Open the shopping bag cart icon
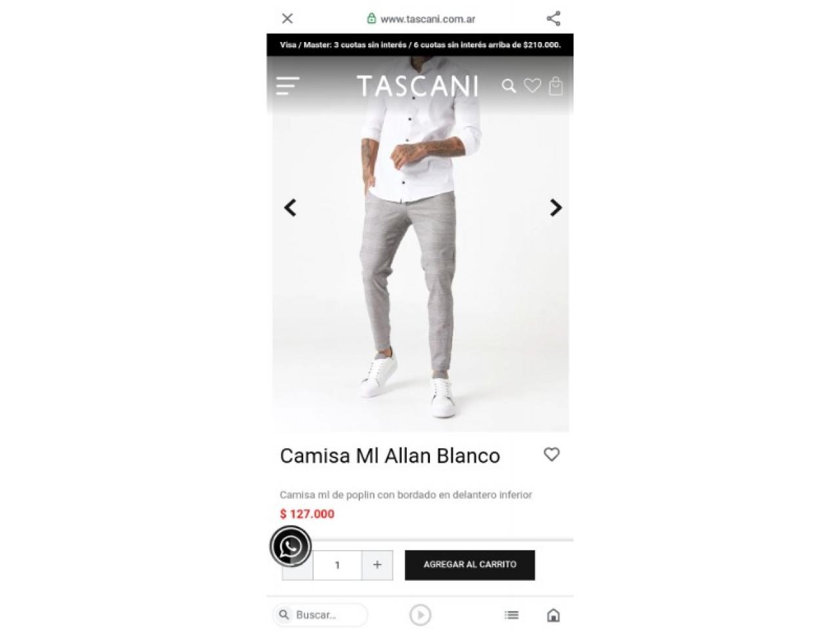The height and width of the screenshot is (630, 840). [556, 86]
